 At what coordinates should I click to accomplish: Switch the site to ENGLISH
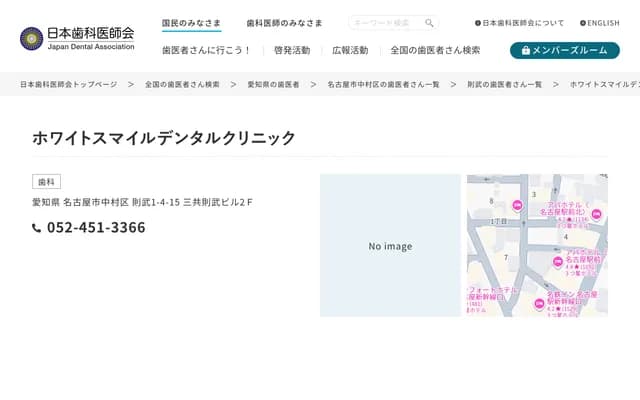click(x=599, y=23)
